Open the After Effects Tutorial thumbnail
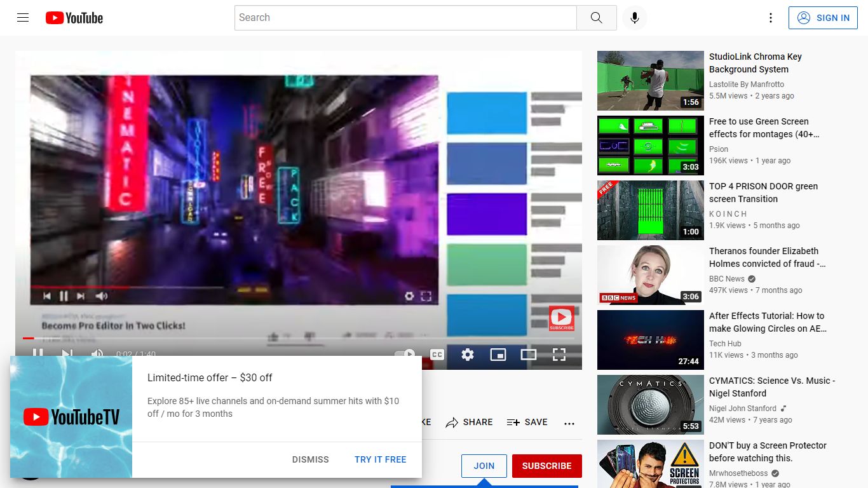 (651, 340)
